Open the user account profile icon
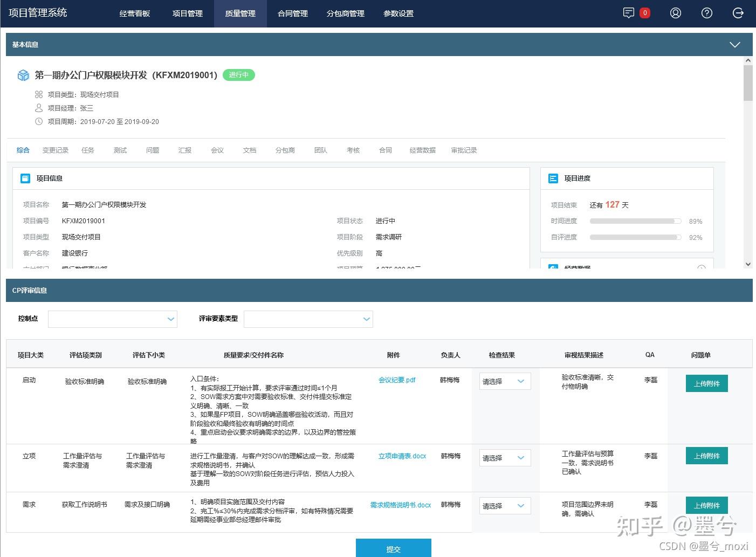The image size is (756, 557). (x=675, y=13)
